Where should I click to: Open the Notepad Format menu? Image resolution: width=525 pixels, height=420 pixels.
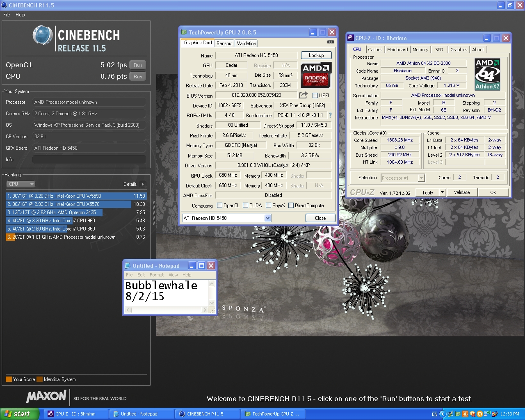(157, 275)
